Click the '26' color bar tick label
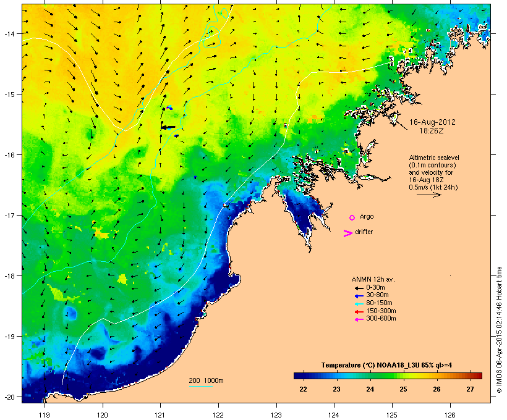Screen dimensions: 507x420 coord(437,389)
